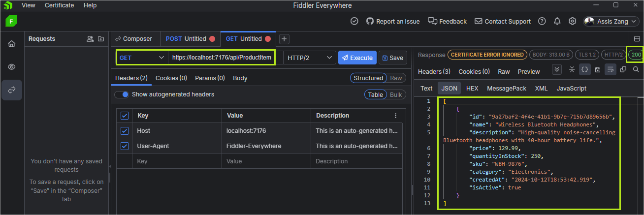The height and width of the screenshot is (215, 644).
Task: Open the table column options menu
Action: pyautogui.click(x=395, y=116)
